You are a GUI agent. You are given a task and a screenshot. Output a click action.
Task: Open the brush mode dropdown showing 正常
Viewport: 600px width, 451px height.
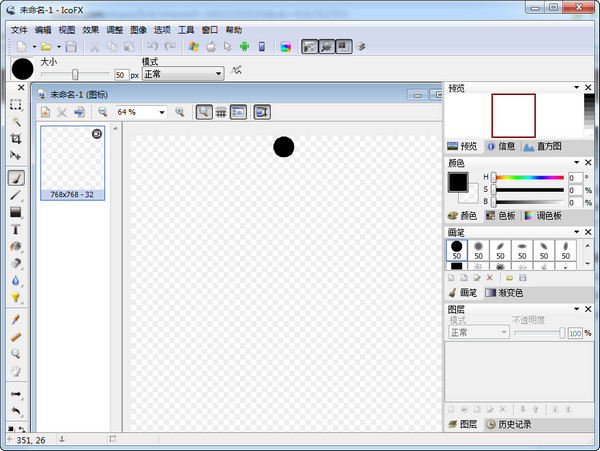[182, 74]
